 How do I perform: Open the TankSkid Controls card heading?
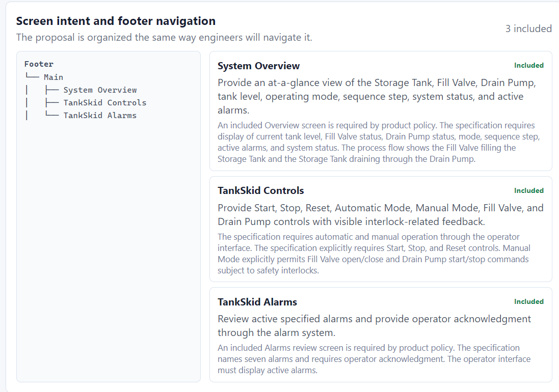260,190
